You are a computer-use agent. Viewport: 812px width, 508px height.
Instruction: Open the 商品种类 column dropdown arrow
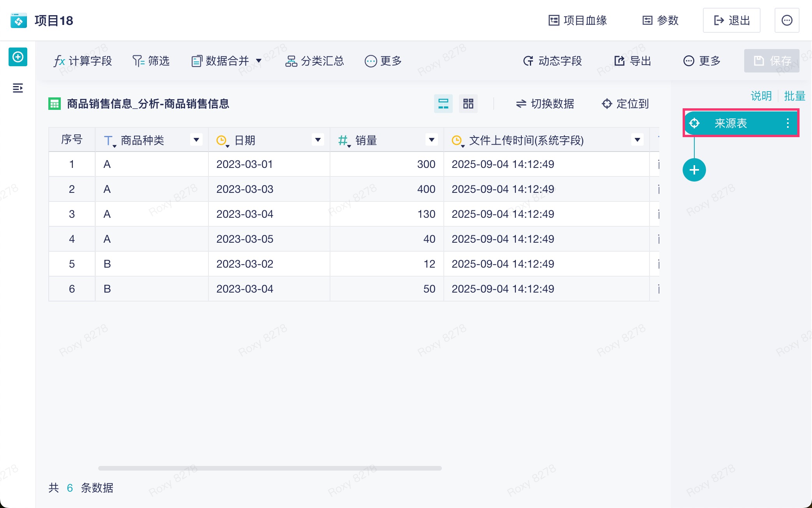196,139
